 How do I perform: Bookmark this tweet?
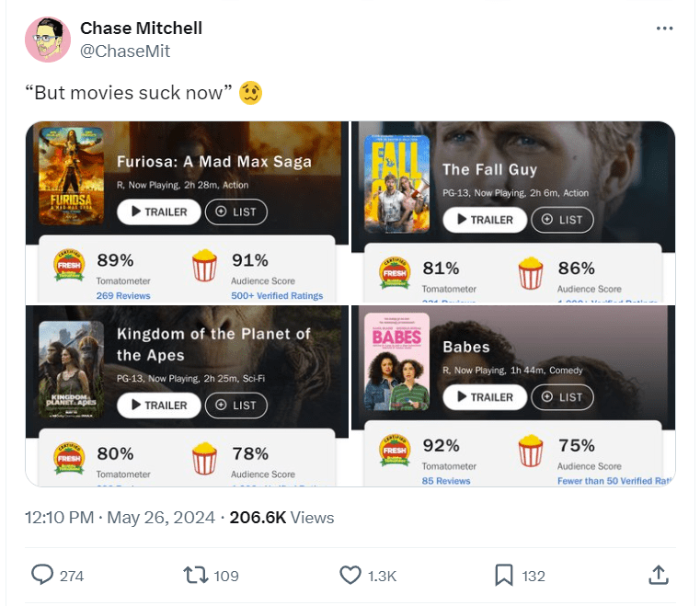pos(504,575)
